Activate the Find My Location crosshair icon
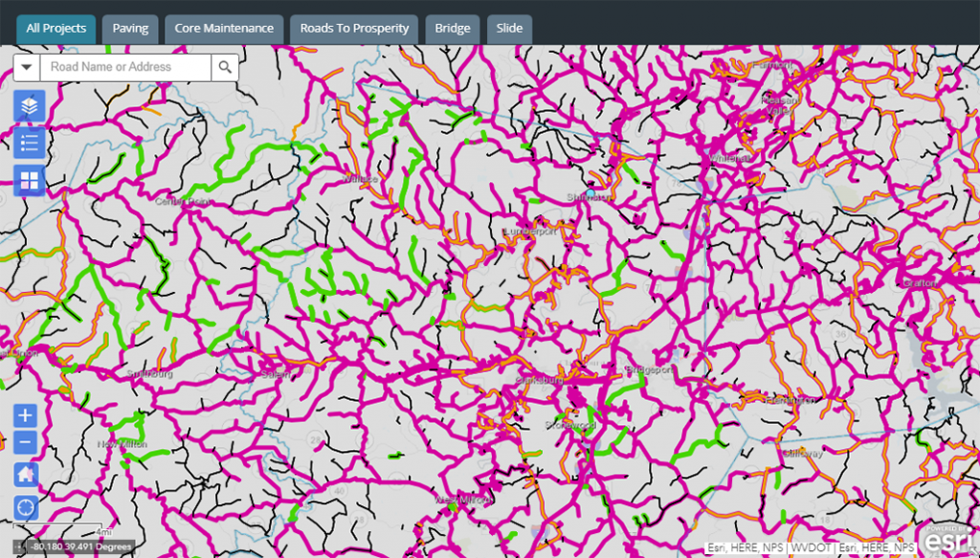 [23, 507]
